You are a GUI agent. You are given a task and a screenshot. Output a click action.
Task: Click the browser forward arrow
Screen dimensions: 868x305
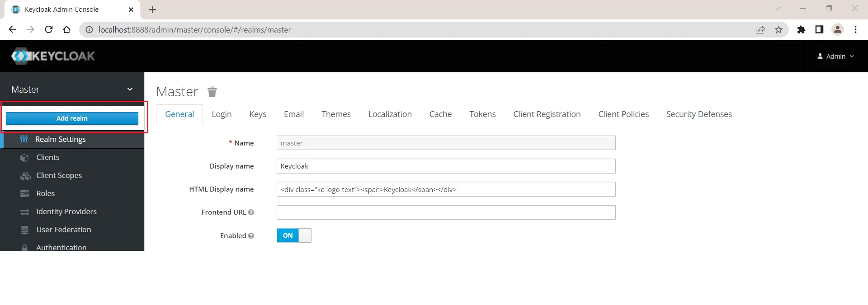pos(30,29)
